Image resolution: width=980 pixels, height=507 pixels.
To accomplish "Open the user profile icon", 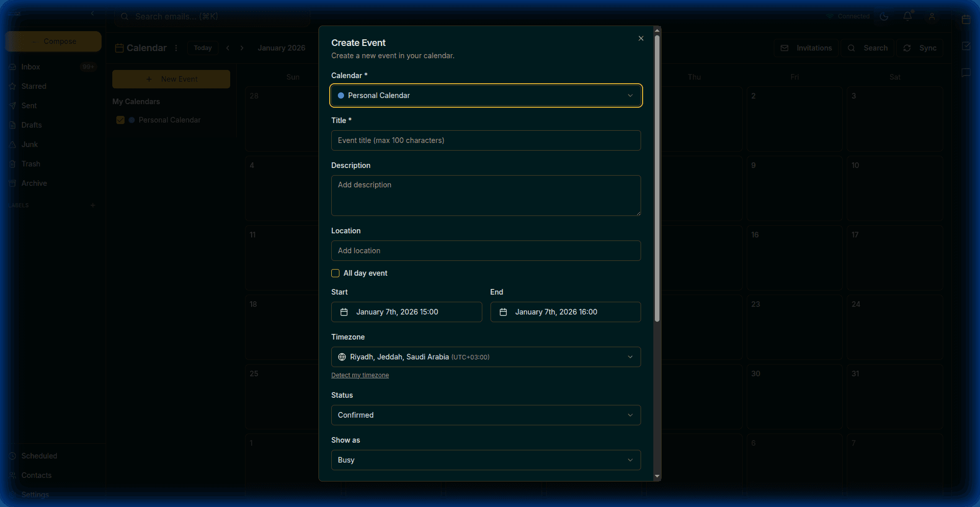I will pyautogui.click(x=932, y=16).
